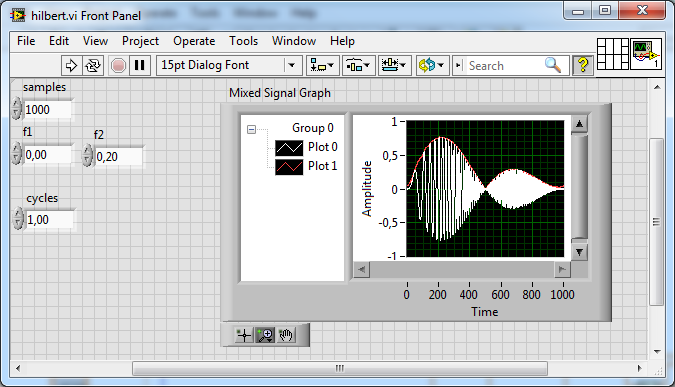This screenshot has height=387, width=675.
Task: Click the connector pane grid icon
Action: click(x=613, y=54)
